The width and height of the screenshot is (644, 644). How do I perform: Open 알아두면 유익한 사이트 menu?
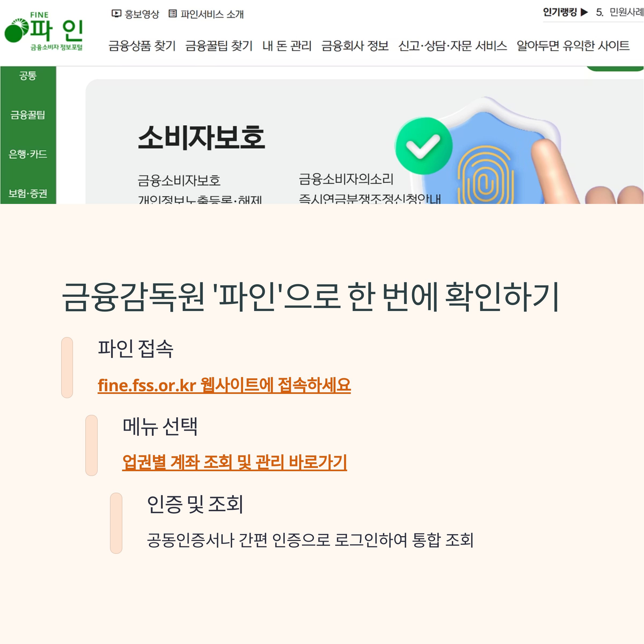coord(573,46)
